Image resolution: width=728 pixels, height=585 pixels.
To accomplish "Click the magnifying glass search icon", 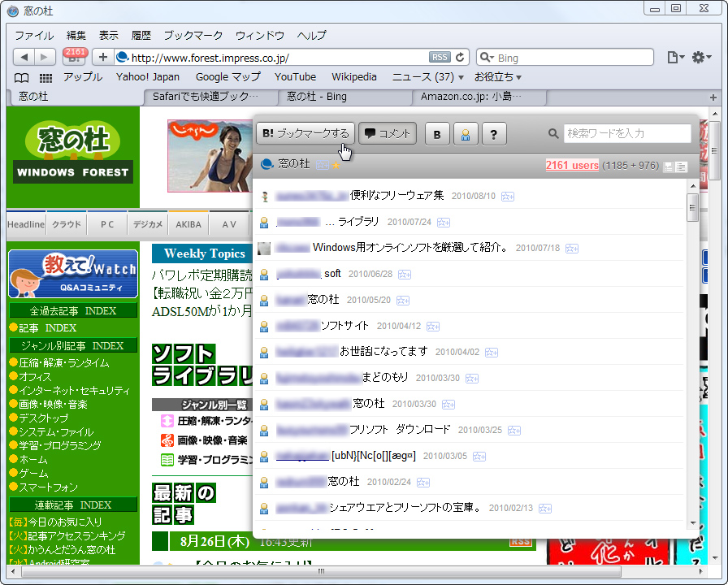I will tap(553, 134).
